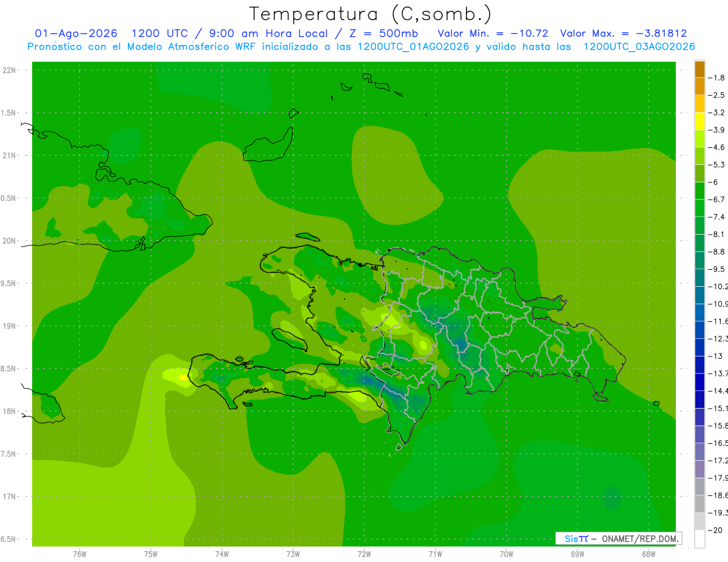
Task: Click the '73W' longitude label
Action: click(x=292, y=554)
